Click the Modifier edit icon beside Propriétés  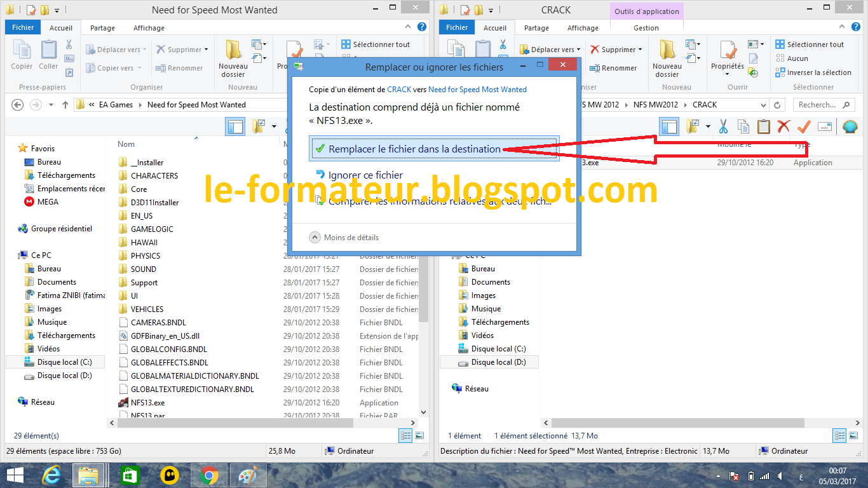[753, 58]
